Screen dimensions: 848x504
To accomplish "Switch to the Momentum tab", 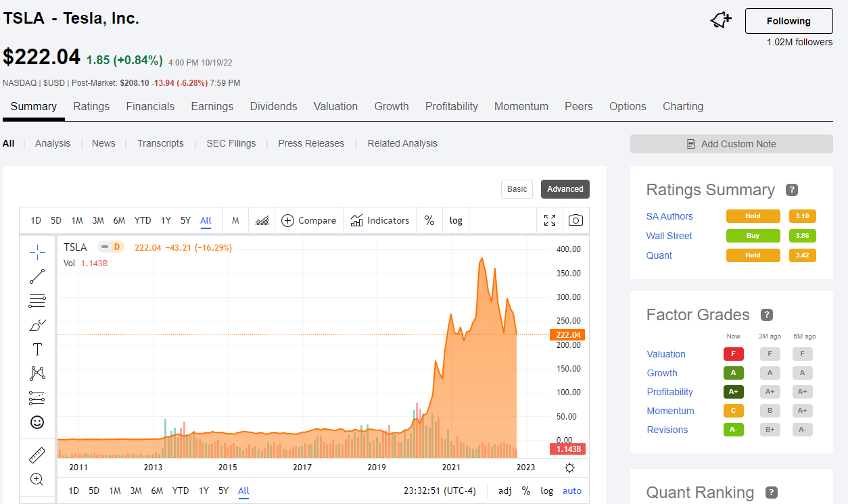I will (x=521, y=106).
